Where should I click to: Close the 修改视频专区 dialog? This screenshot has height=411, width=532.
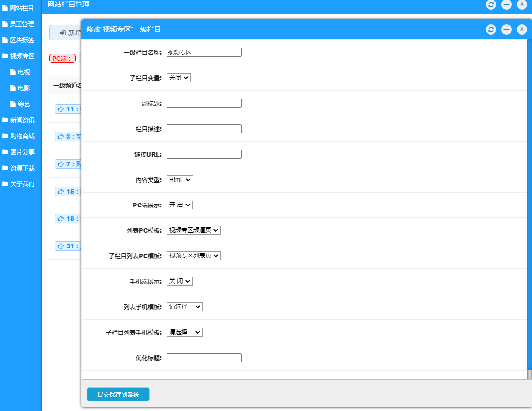[x=522, y=29]
